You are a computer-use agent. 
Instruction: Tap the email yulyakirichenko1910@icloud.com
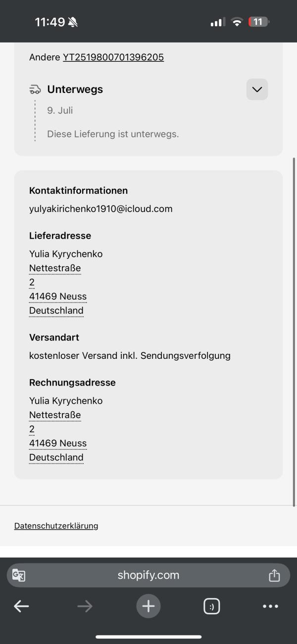[101, 209]
